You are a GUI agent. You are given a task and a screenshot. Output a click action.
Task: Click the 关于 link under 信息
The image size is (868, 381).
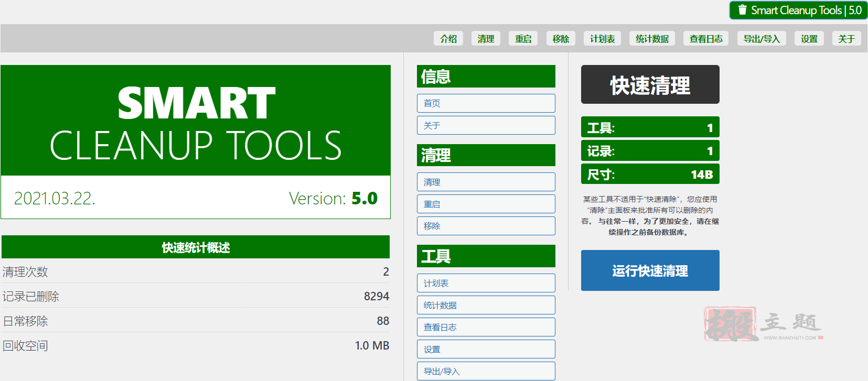(x=486, y=125)
